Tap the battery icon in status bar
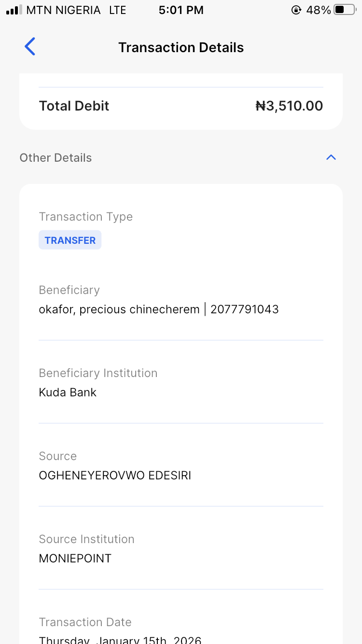This screenshot has width=362, height=644. pos(344,10)
